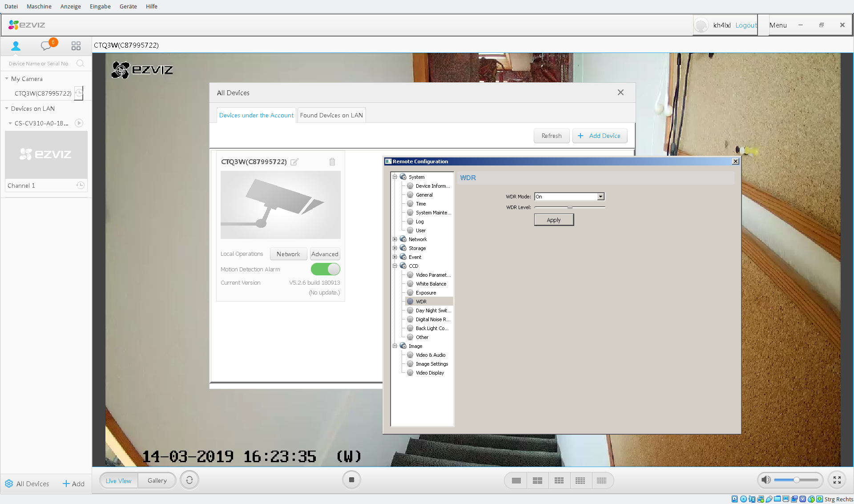Select the four-window layout icon
Viewport: 854px width, 504px height.
click(x=537, y=480)
